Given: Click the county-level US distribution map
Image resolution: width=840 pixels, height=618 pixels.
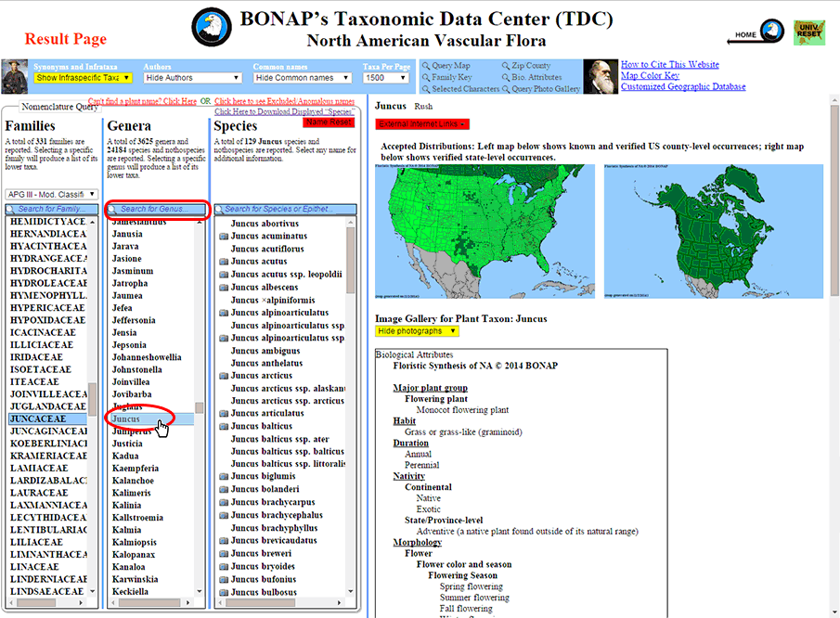Looking at the screenshot, I should click(485, 231).
